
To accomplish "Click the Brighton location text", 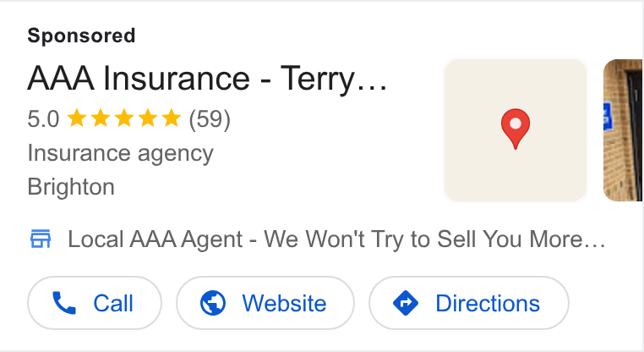I will [x=71, y=187].
